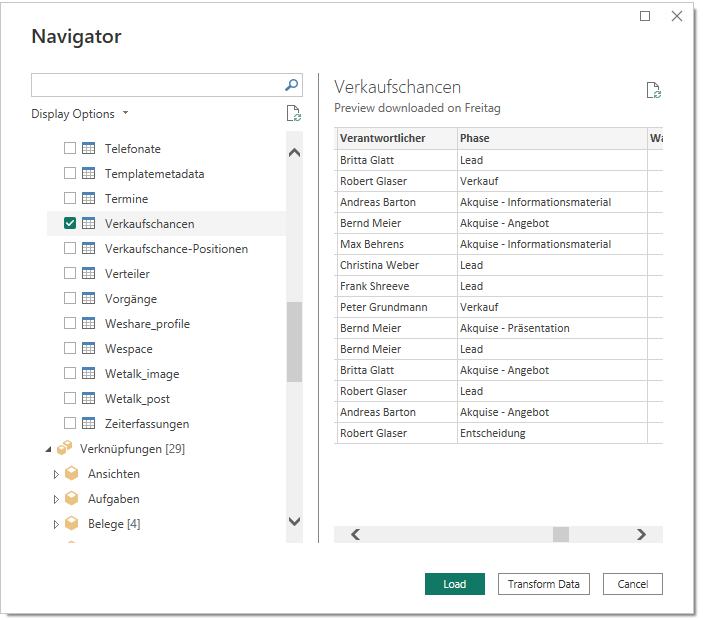Expand the Aufgaben node
This screenshot has width=703, height=620.
point(56,499)
